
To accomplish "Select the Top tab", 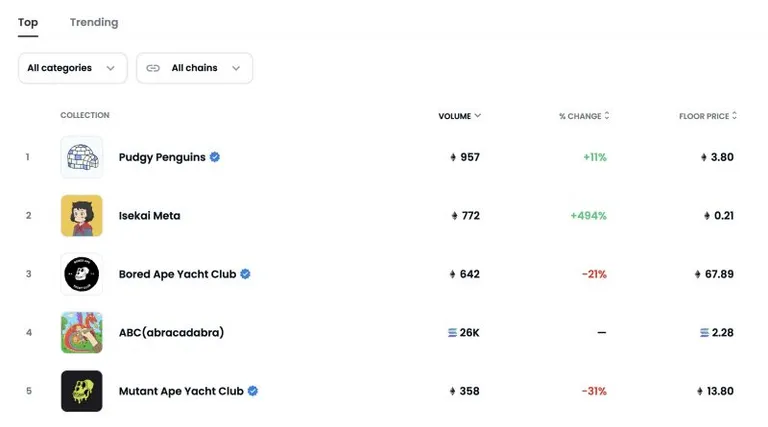I will [x=28, y=23].
